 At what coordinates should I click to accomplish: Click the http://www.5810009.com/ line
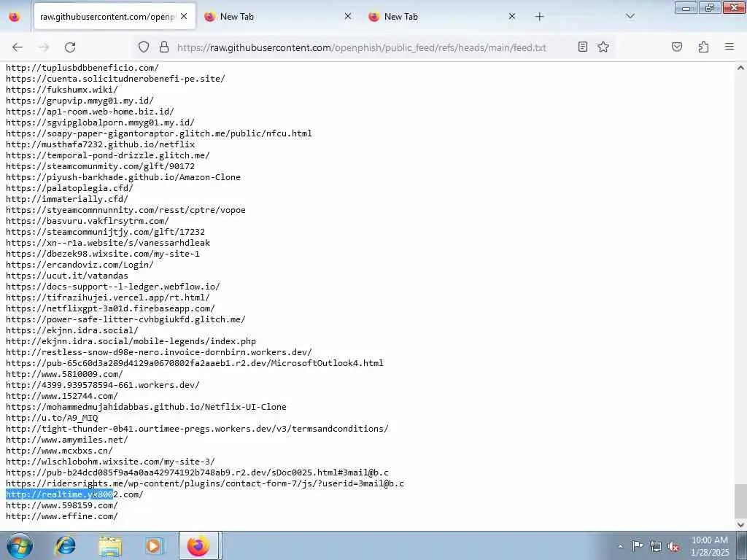64,374
